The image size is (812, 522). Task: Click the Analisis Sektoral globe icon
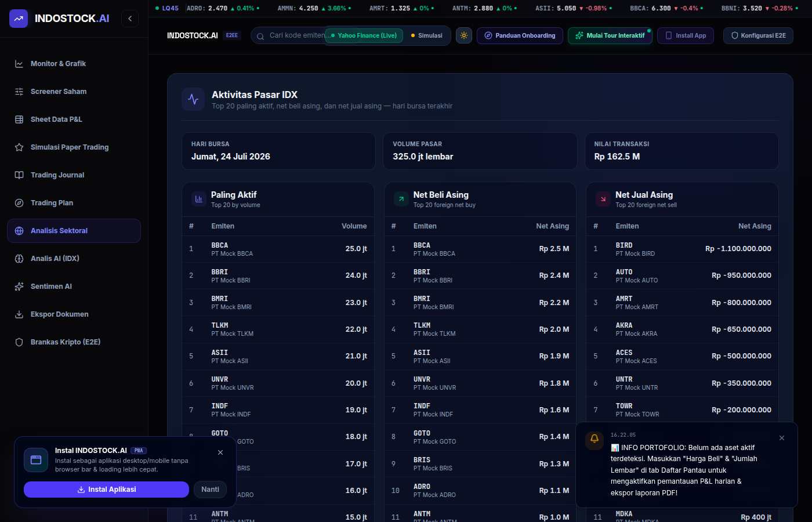click(19, 231)
